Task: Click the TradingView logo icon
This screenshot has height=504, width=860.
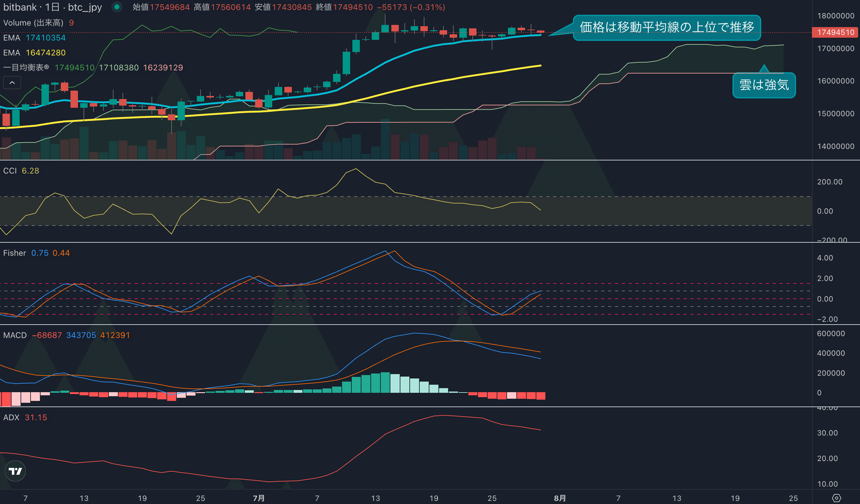Action: pyautogui.click(x=15, y=471)
